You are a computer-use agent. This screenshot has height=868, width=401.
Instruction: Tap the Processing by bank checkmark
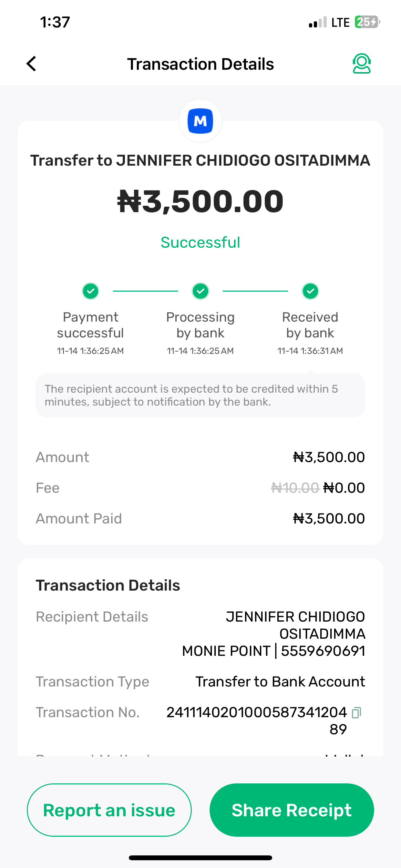(200, 291)
